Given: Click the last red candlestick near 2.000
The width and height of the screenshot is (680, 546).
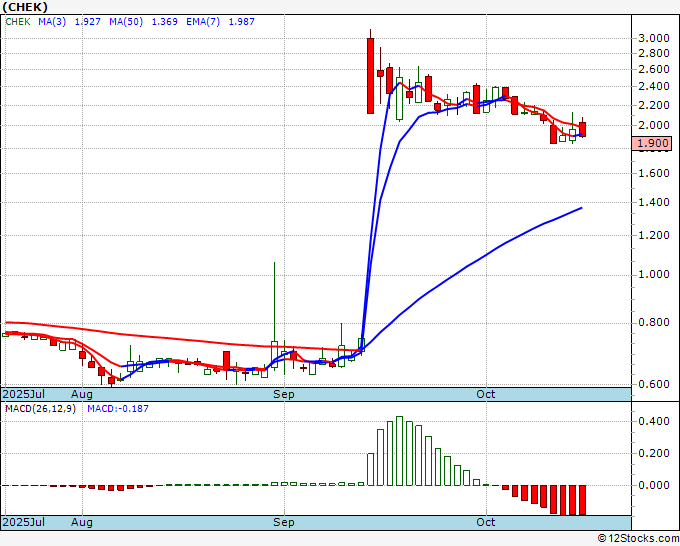Looking at the screenshot, I should point(582,129).
